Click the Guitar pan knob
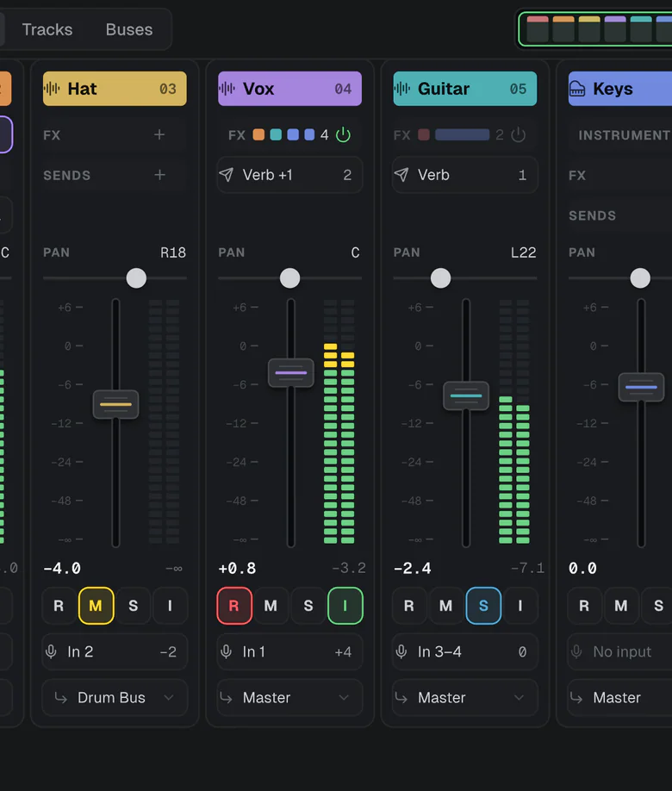Screen dimensions: 672x791 440,278
